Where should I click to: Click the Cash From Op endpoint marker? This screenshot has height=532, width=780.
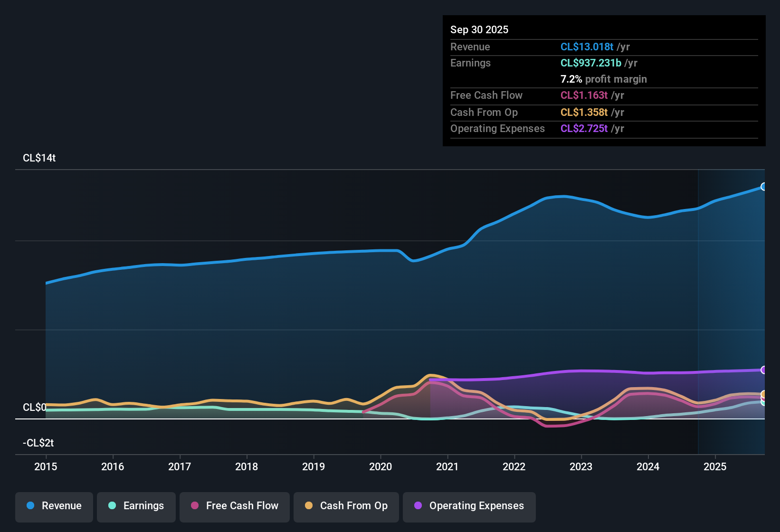[x=764, y=394]
